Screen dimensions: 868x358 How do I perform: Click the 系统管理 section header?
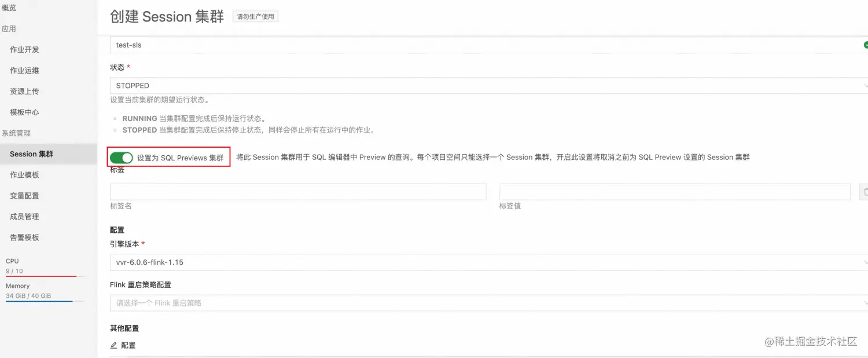(x=16, y=133)
